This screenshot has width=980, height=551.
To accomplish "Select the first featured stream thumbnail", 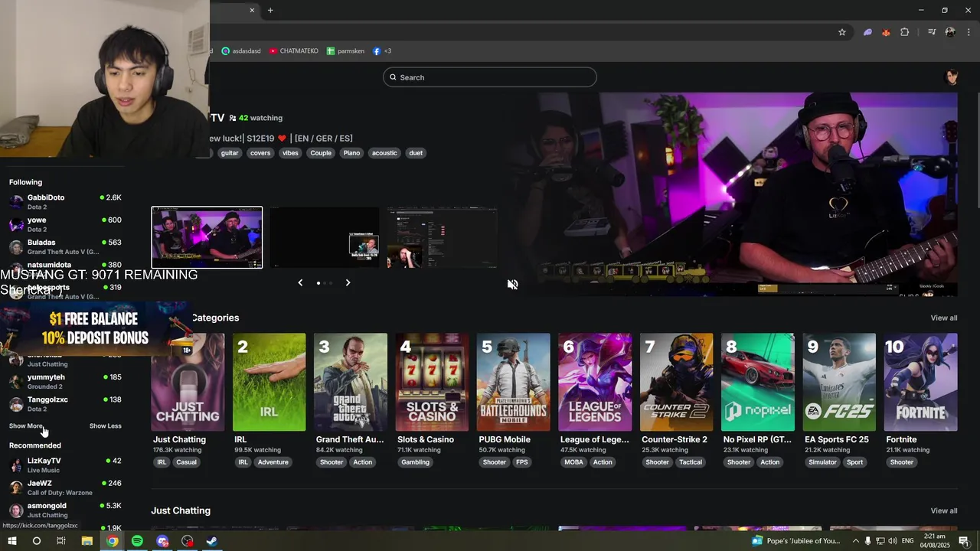I will 207,237.
